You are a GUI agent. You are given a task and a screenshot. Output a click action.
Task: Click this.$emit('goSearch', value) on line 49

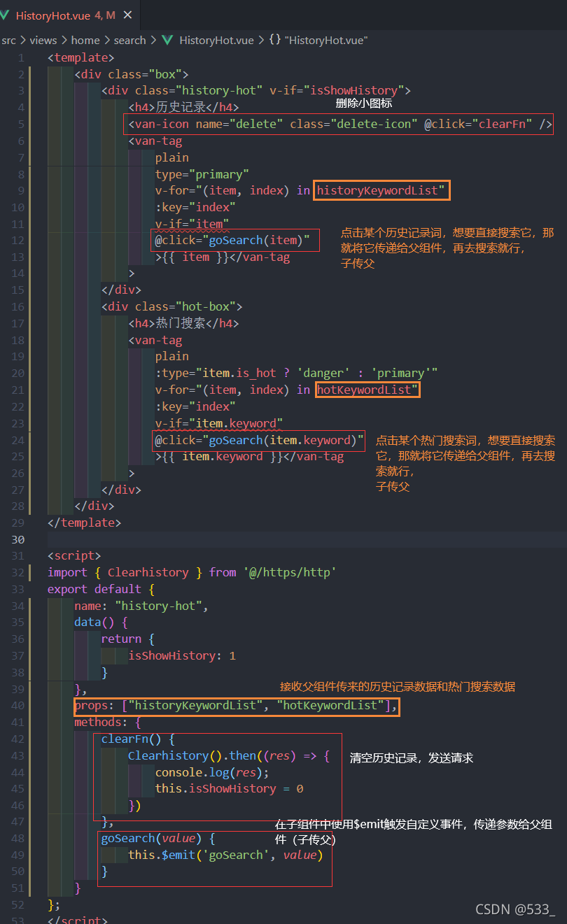coord(226,855)
